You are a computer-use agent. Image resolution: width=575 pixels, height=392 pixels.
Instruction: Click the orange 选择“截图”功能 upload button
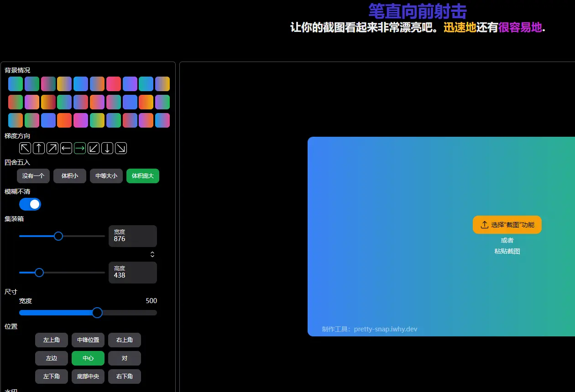[x=507, y=225]
